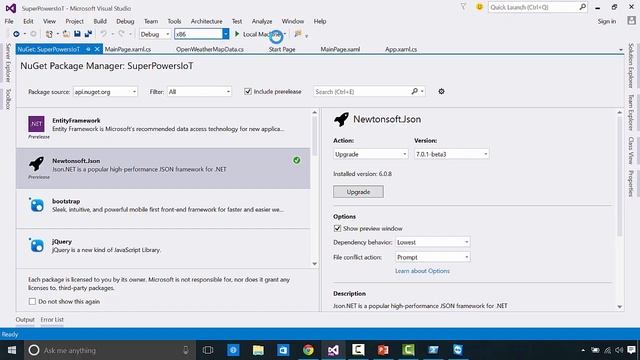The height and width of the screenshot is (360, 640).
Task: Open the Package source dropdown
Action: pos(105,92)
